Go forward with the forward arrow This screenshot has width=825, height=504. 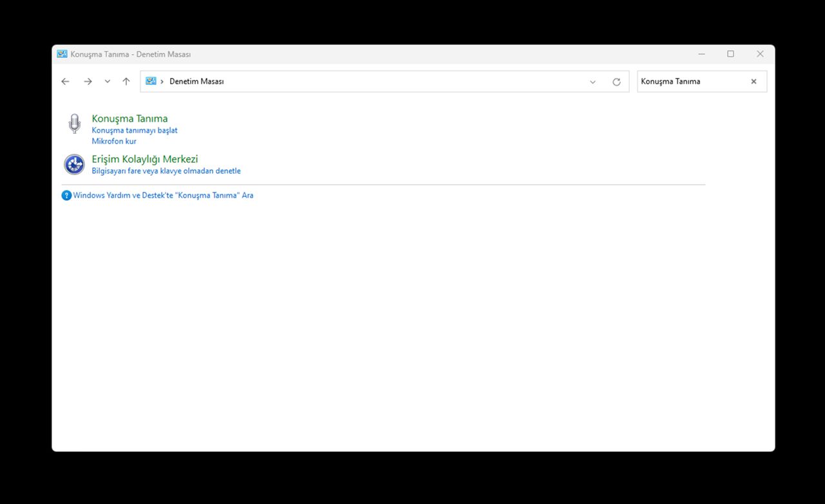click(x=88, y=82)
